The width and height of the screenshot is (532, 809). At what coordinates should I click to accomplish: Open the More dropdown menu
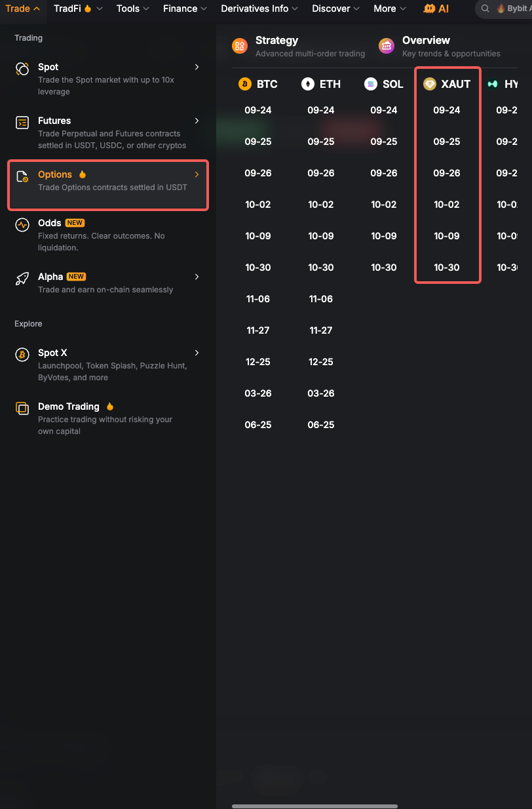390,9
